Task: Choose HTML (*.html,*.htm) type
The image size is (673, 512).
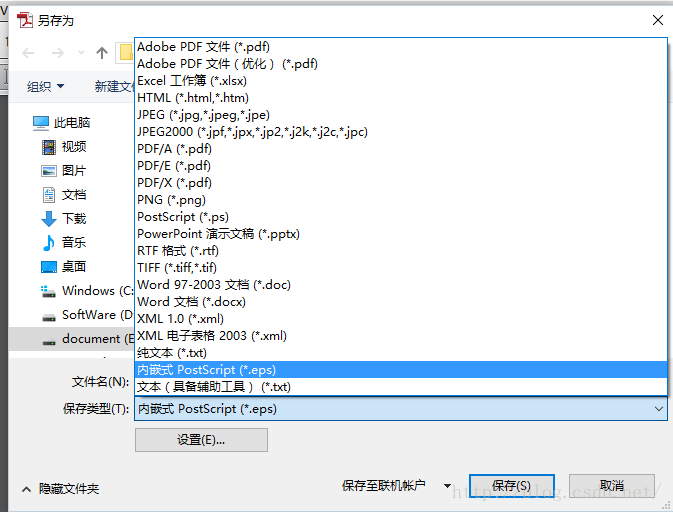Action: click(x=401, y=98)
